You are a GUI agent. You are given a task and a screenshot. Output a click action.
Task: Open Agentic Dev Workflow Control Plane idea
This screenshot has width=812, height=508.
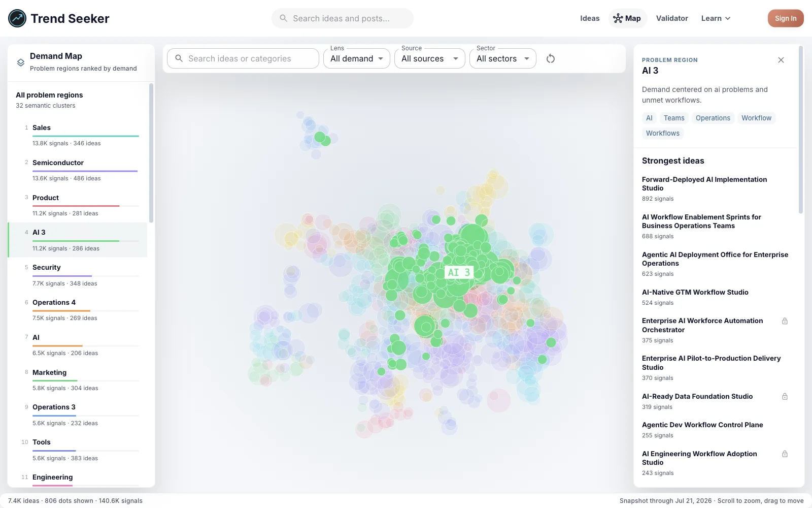[x=715, y=430]
